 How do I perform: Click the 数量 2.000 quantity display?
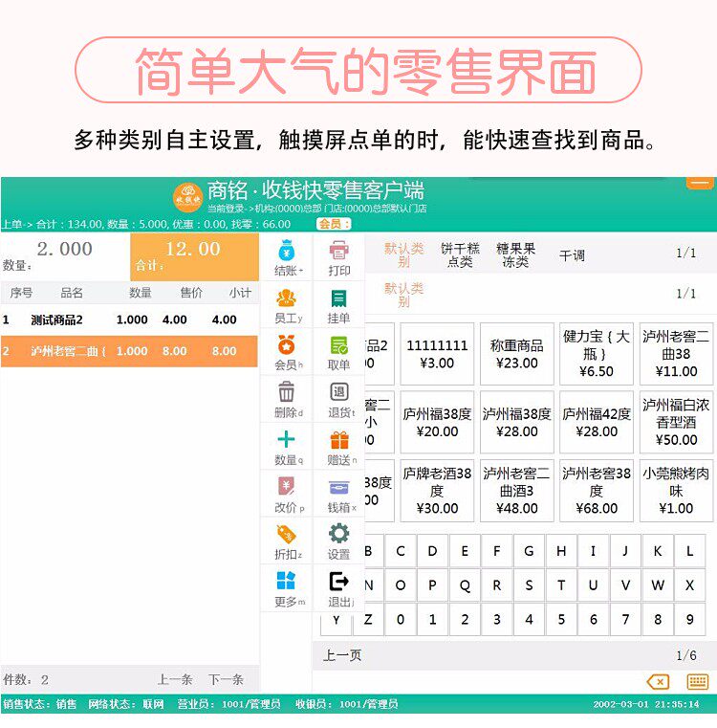coord(65,256)
